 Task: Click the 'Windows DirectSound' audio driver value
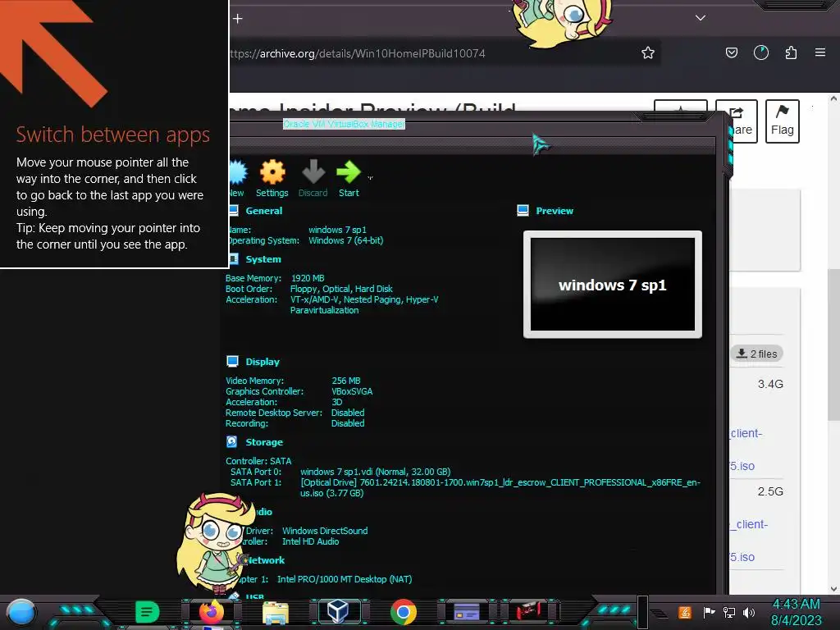325,531
